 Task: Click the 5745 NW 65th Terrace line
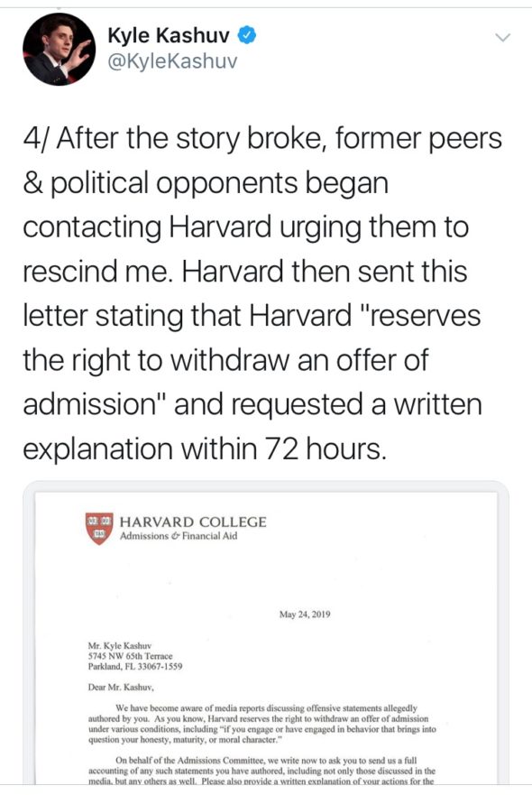point(130,656)
